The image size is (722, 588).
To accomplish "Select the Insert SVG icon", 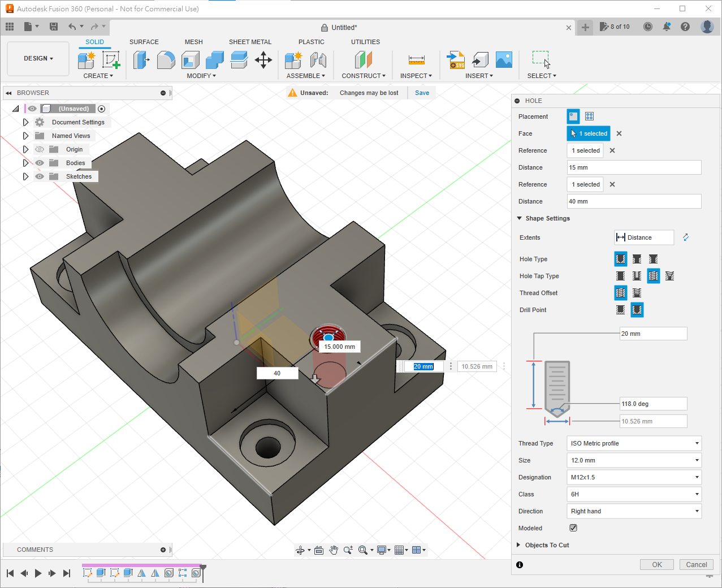I will tap(456, 60).
